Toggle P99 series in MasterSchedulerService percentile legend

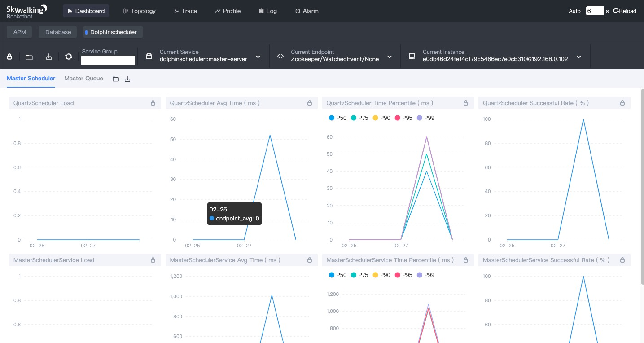pyautogui.click(x=425, y=275)
